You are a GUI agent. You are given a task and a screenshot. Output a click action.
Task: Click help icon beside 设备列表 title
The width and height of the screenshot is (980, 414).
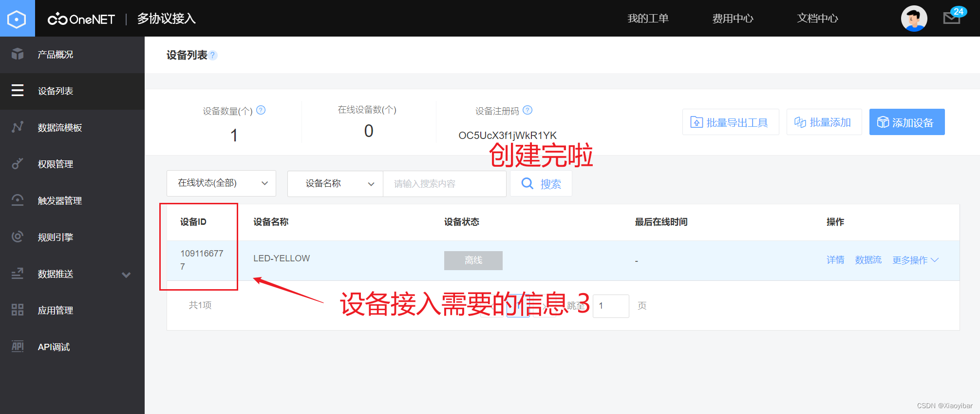click(213, 55)
